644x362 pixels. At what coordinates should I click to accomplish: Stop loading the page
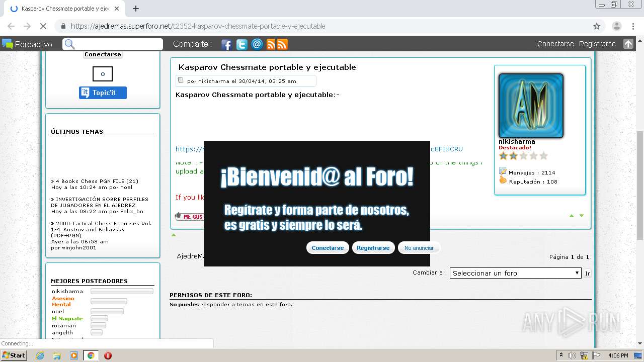43,26
